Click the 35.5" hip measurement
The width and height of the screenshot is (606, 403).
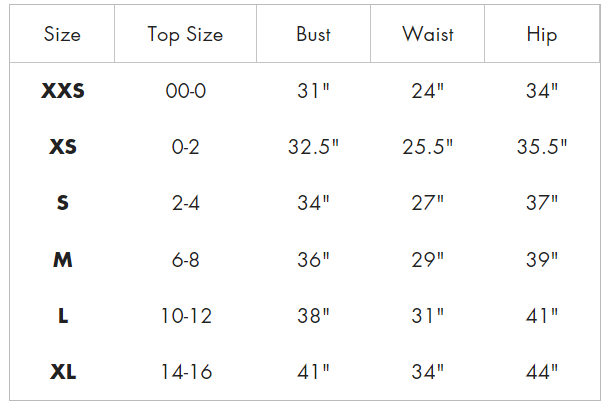click(x=542, y=147)
